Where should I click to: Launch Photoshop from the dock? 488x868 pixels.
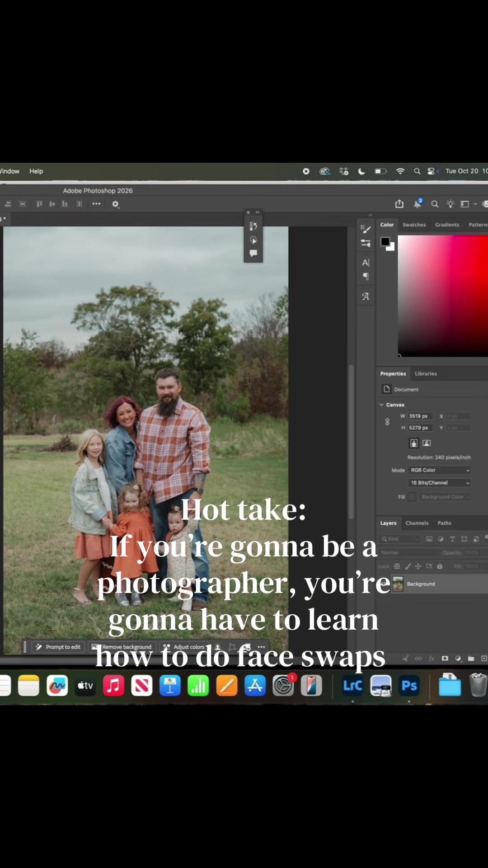[409, 686]
